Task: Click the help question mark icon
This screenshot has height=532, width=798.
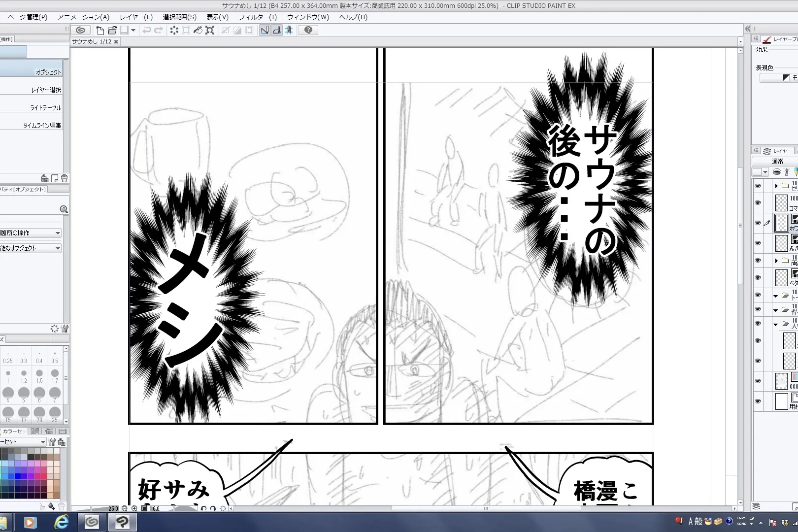Action: [308, 30]
